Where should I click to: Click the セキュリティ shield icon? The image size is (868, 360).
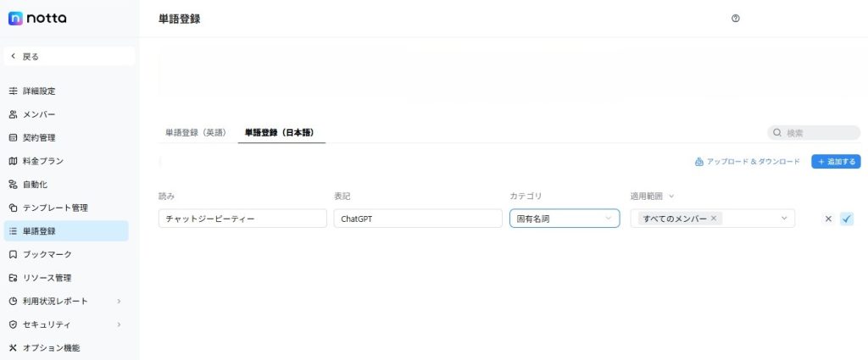[13, 324]
